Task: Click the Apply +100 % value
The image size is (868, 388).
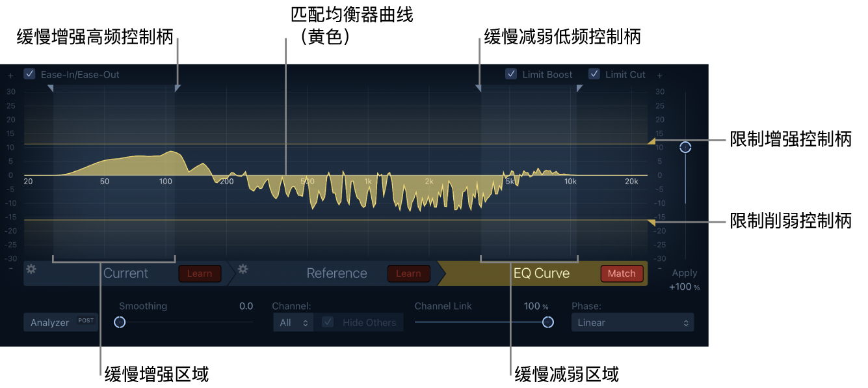Action: point(685,287)
